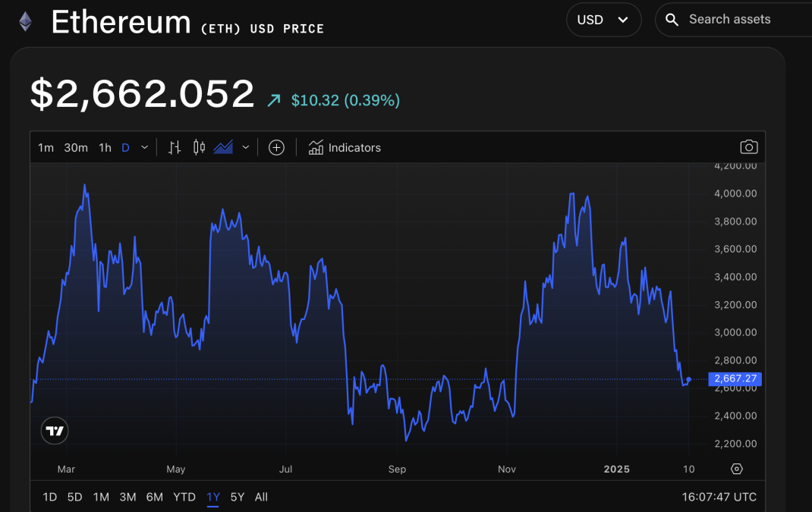Select the 1h interval
The height and width of the screenshot is (512, 812).
click(105, 148)
